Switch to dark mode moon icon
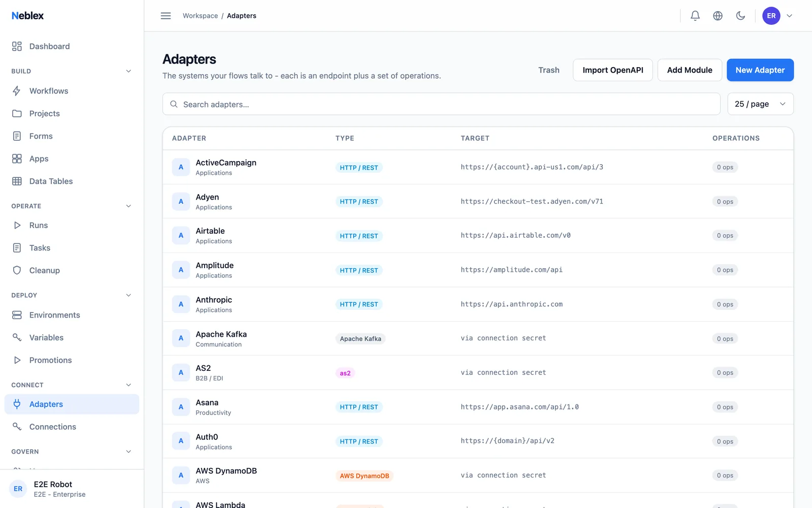This screenshot has width=812, height=508. (x=740, y=16)
